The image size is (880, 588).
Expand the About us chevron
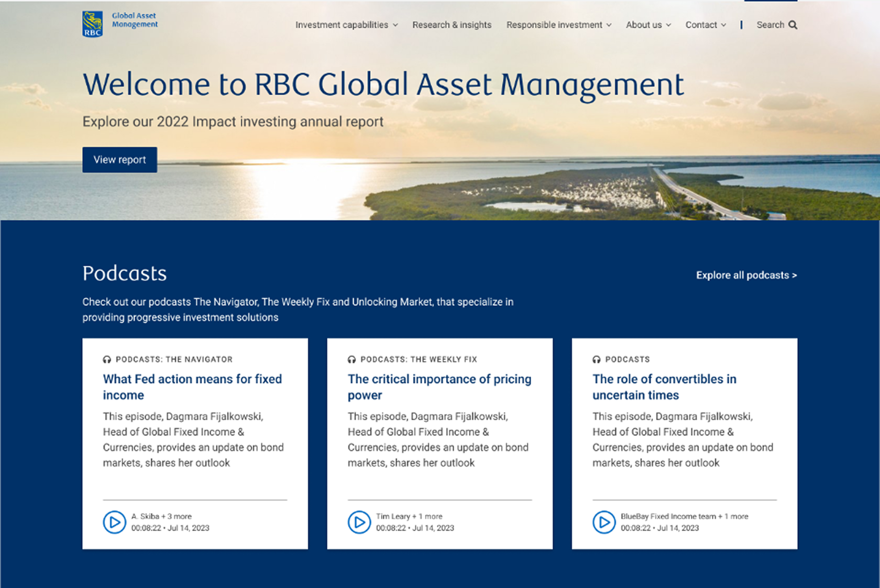(668, 25)
